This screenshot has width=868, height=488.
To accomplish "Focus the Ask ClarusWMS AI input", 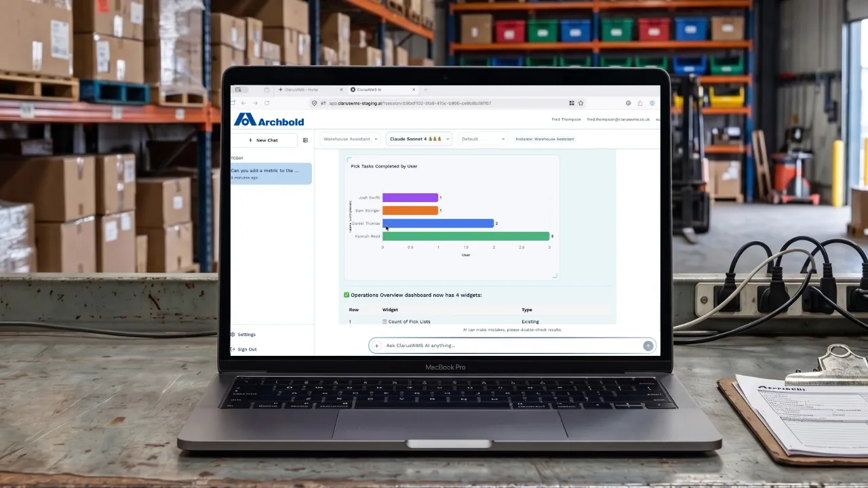I will [x=512, y=346].
